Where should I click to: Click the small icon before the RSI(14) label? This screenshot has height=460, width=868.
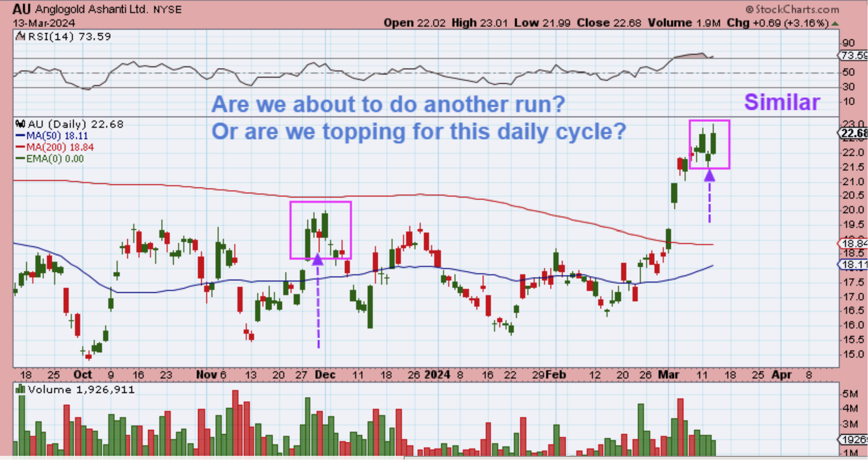[20, 36]
